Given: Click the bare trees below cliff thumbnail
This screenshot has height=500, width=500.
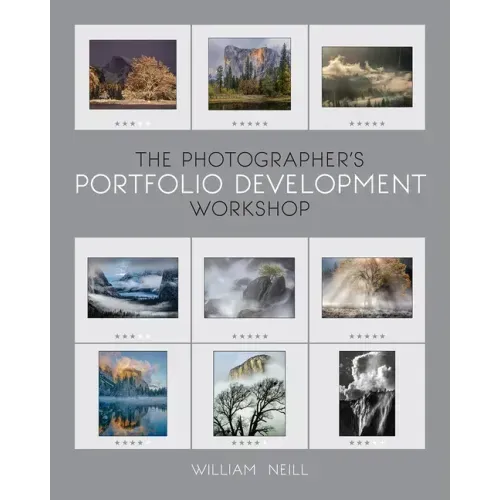Looking at the screenshot, I should coord(250,393).
